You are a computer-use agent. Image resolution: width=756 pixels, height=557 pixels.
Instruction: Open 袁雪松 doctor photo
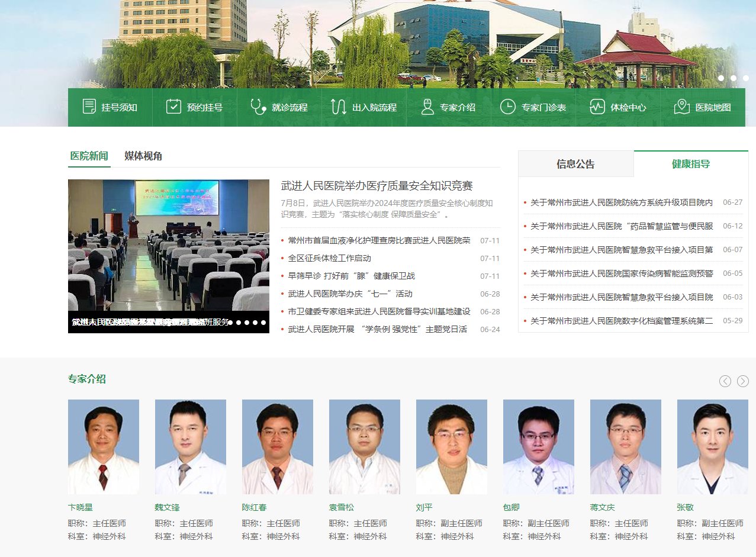pyautogui.click(x=365, y=447)
